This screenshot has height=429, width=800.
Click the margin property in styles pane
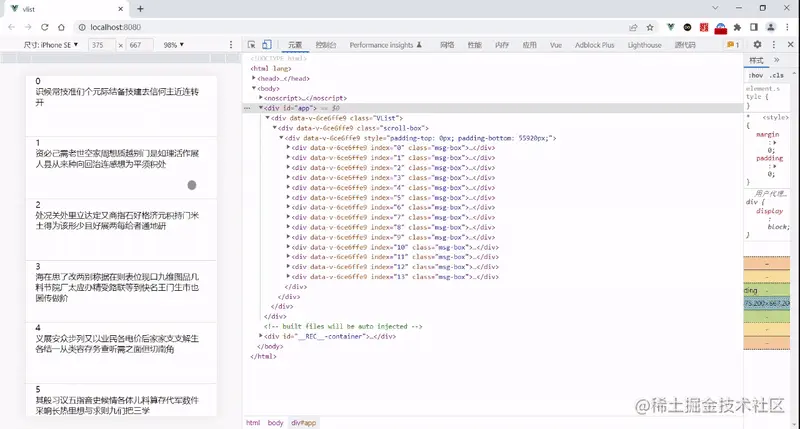click(x=767, y=134)
